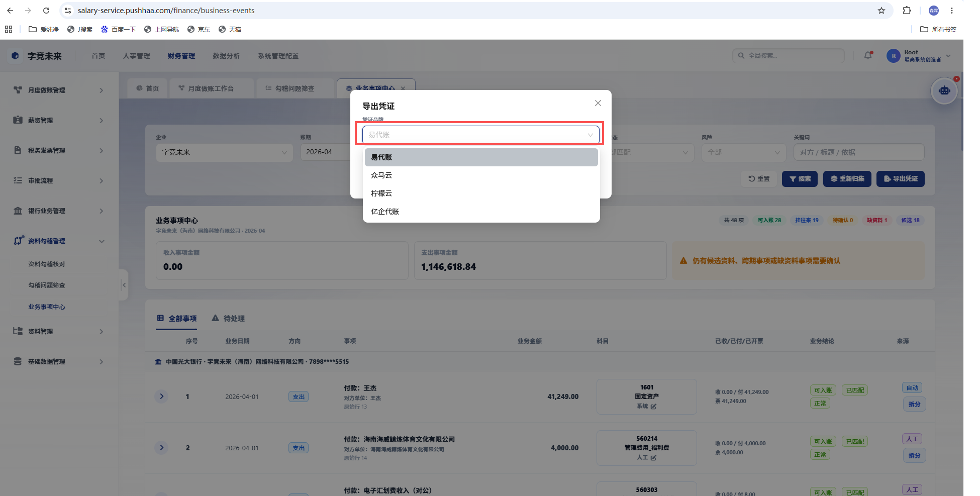Open the notification bell icon
This screenshot has width=980, height=496.
[868, 56]
